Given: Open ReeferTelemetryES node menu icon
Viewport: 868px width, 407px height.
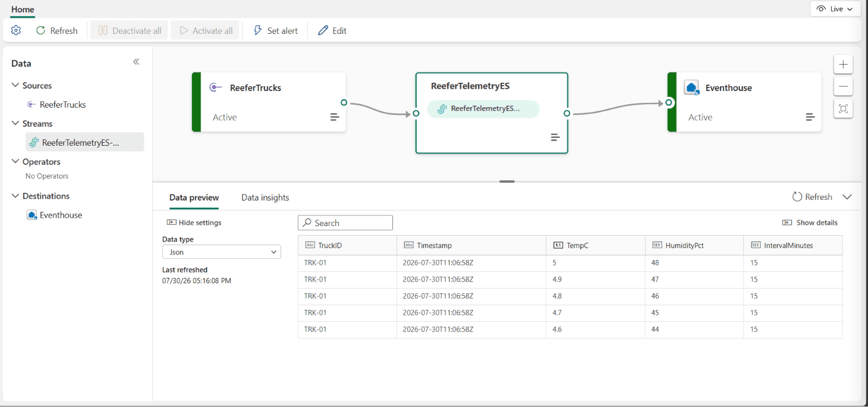Looking at the screenshot, I should click(555, 137).
